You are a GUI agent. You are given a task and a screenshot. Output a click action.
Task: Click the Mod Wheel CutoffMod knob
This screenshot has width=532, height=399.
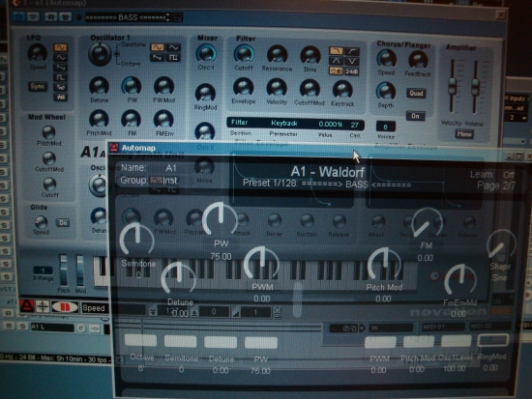pyautogui.click(x=49, y=158)
